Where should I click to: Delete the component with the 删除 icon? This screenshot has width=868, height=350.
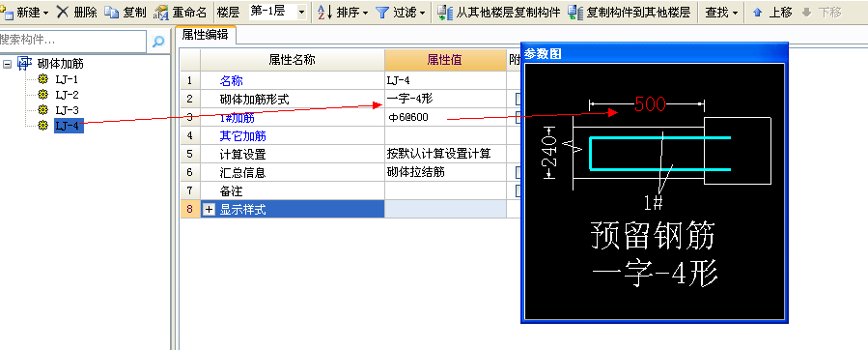[63, 13]
